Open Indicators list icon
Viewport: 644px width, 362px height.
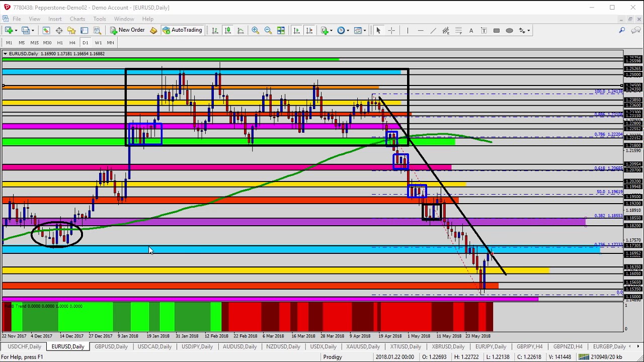tap(324, 30)
